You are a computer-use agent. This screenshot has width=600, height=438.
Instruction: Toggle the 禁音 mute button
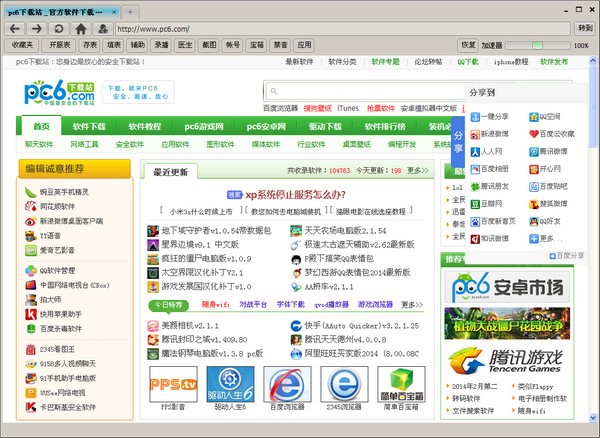(281, 45)
